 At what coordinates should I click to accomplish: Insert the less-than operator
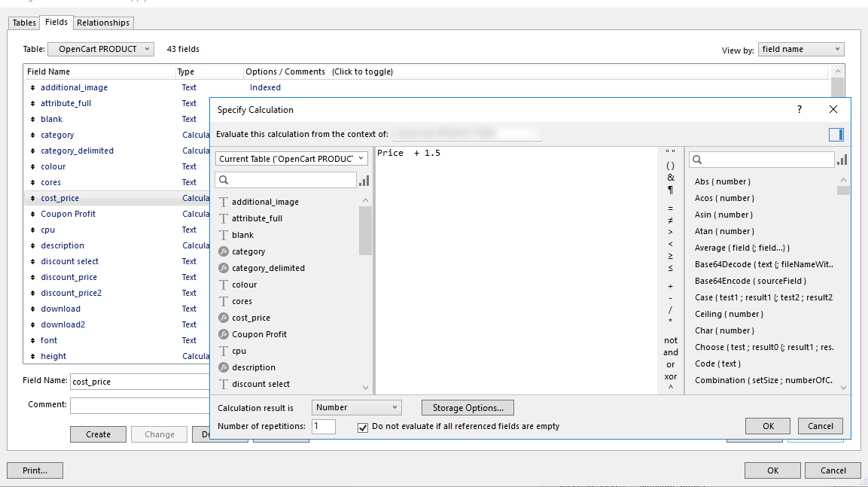pos(670,244)
